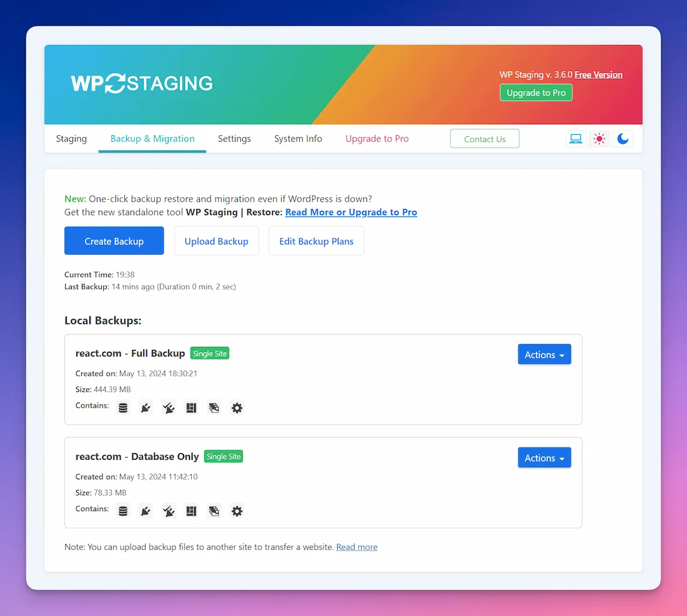This screenshot has width=687, height=616.
Task: Go to the Settings tab
Action: 234,139
